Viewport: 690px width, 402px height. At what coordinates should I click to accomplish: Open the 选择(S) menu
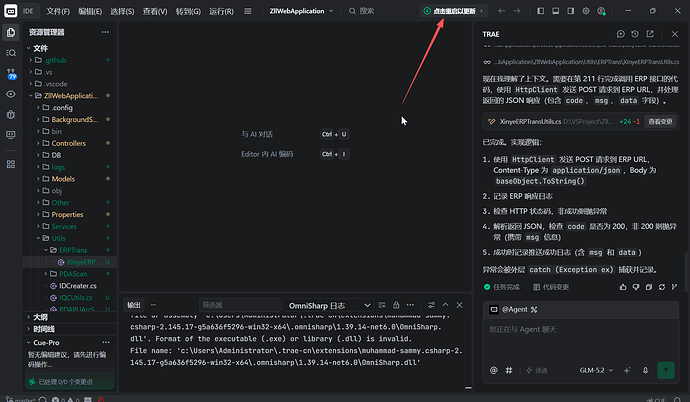122,11
